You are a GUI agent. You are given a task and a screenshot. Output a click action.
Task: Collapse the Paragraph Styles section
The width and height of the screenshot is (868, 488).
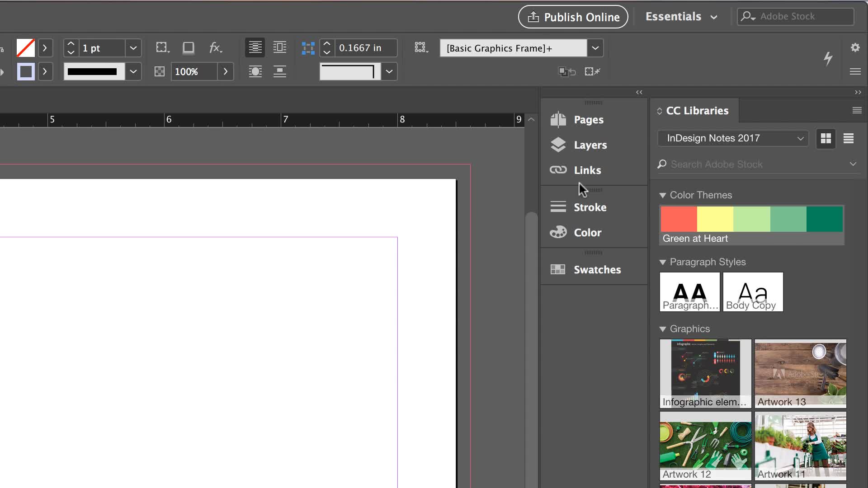coord(663,262)
